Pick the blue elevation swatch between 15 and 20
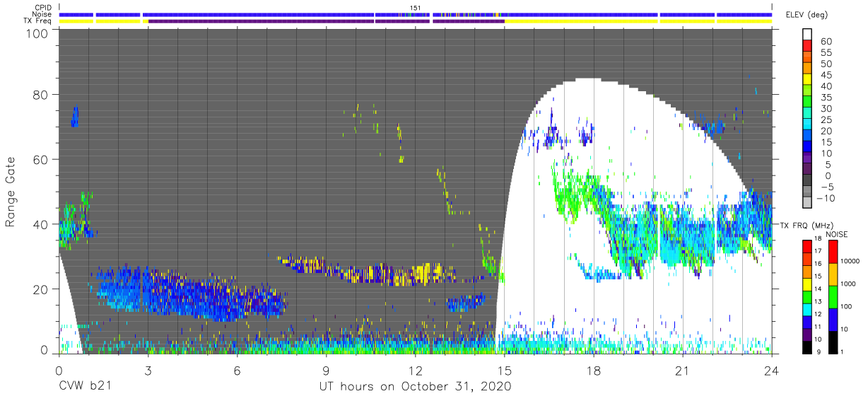 coord(809,136)
